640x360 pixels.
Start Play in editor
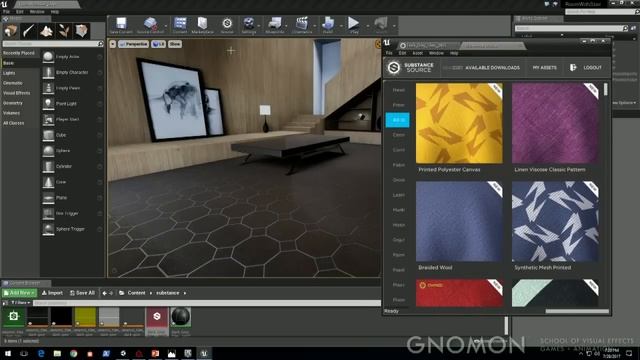(353, 25)
